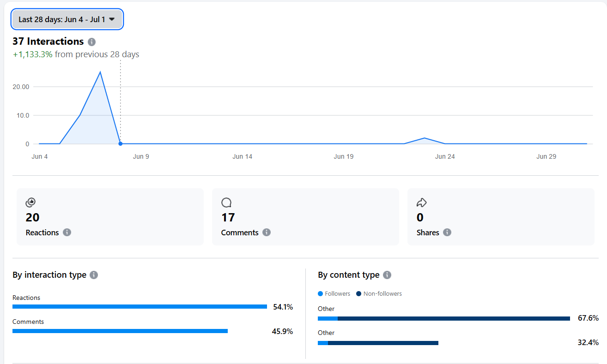Click the info icon beside Reactions label
This screenshot has width=607, height=364.
click(67, 232)
